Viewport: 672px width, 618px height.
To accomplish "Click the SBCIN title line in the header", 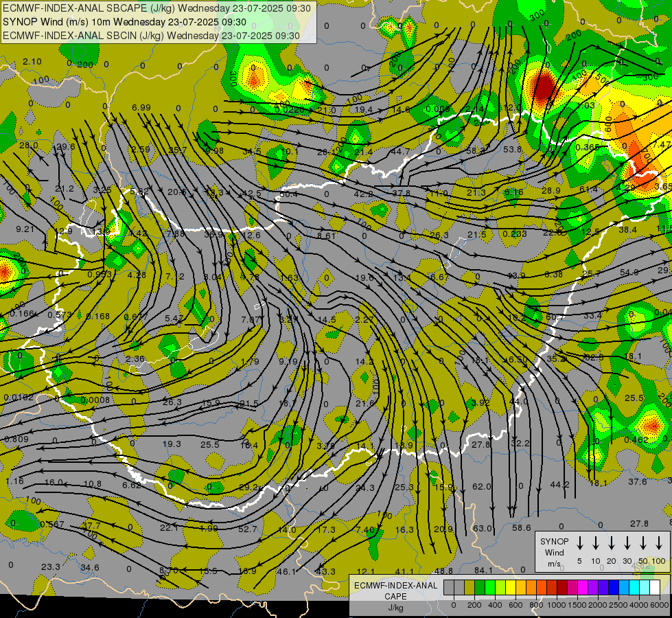I will coord(151,36).
